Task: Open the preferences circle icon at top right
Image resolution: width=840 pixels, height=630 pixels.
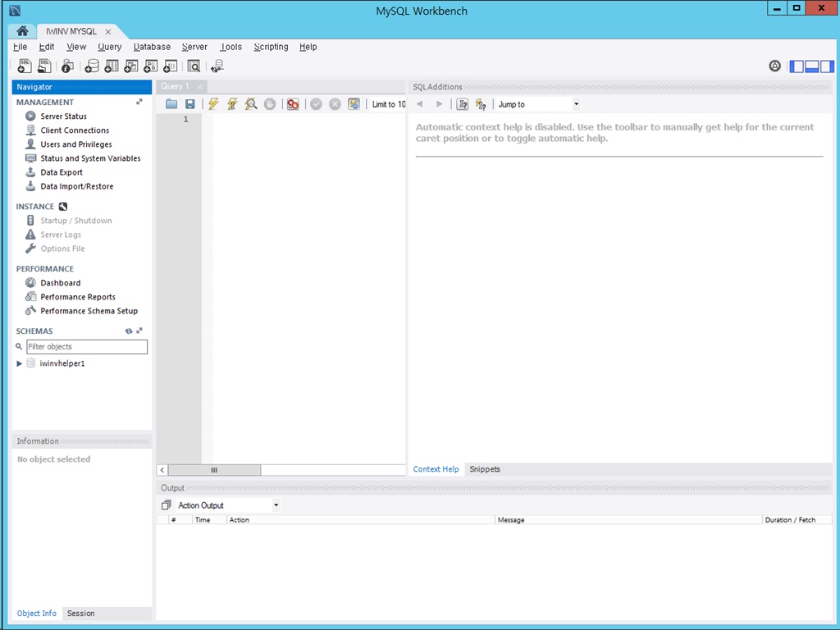Action: (774, 66)
